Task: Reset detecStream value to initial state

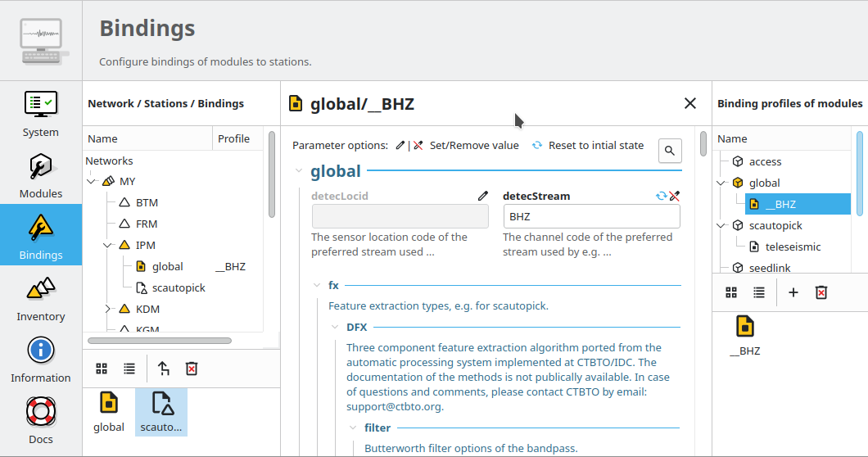Action: pos(661,196)
